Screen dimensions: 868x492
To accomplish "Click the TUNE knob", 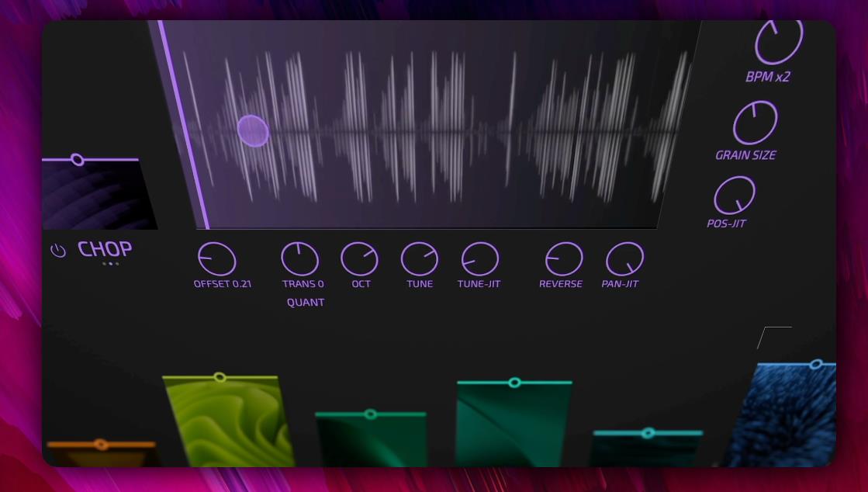I will coord(420,258).
